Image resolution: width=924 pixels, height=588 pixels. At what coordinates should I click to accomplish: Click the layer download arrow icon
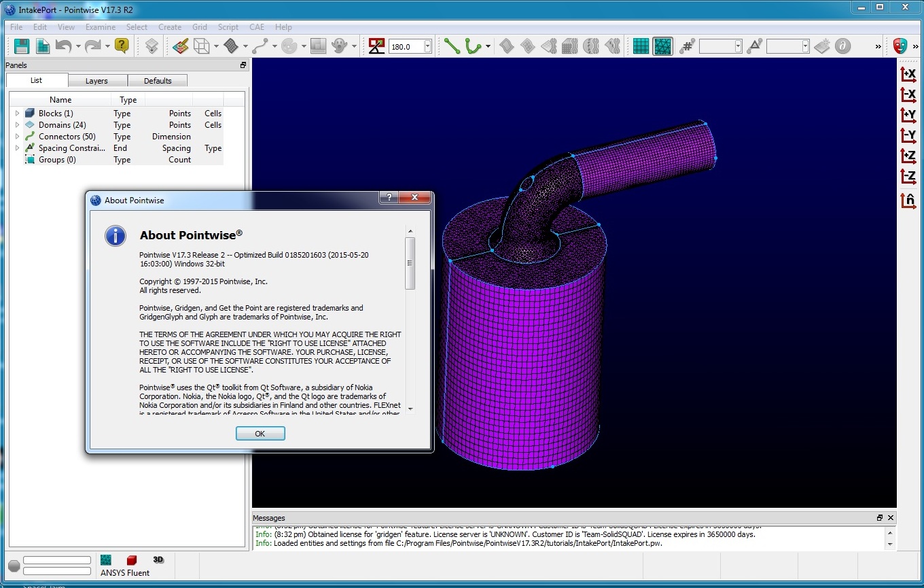152,46
